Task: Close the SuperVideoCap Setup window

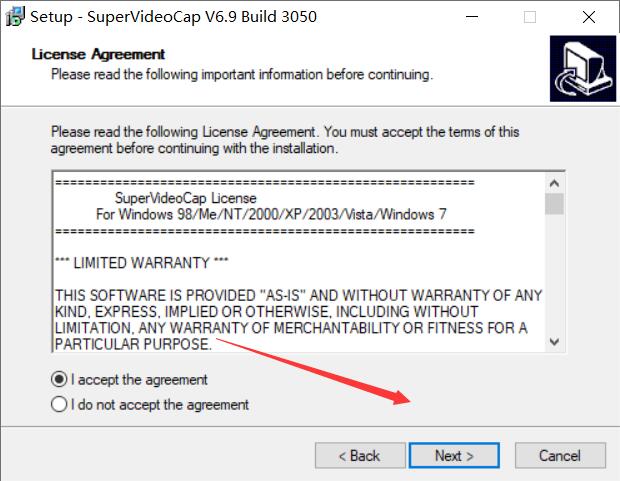Action: (x=588, y=16)
